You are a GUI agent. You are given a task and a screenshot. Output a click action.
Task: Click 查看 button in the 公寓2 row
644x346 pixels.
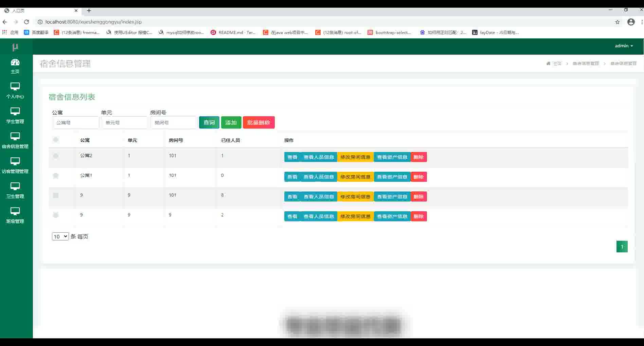[x=292, y=157]
